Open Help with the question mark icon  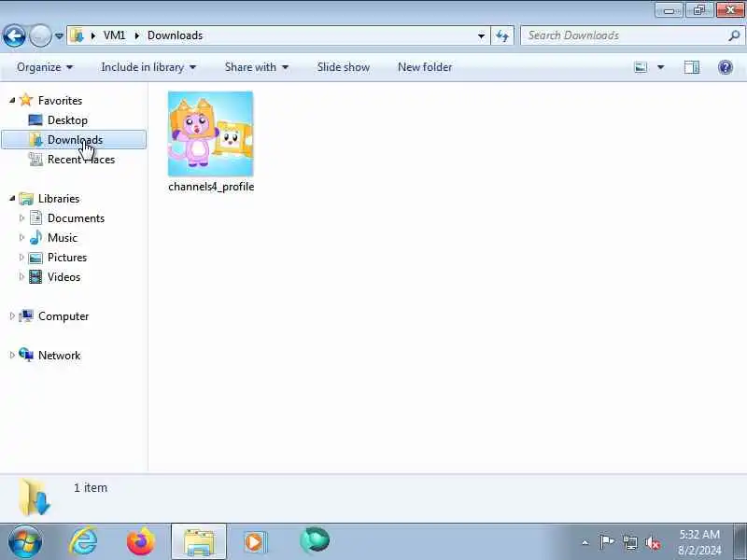(726, 67)
